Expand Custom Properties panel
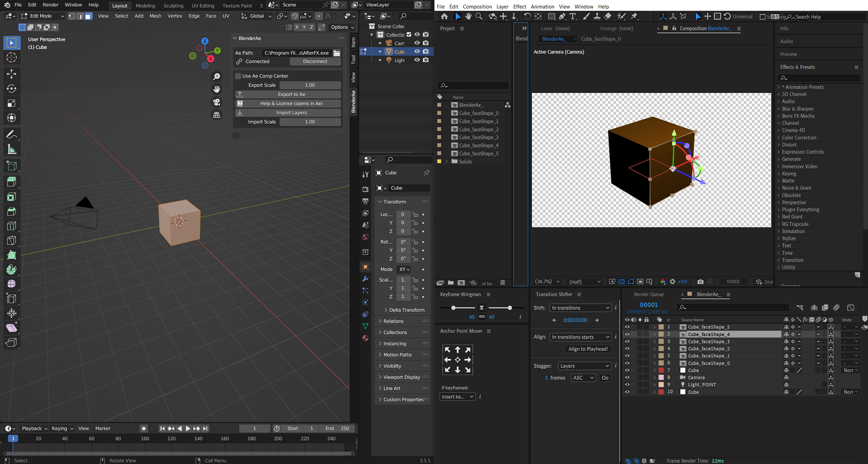Image resolution: width=868 pixels, height=464 pixels. tap(402, 399)
